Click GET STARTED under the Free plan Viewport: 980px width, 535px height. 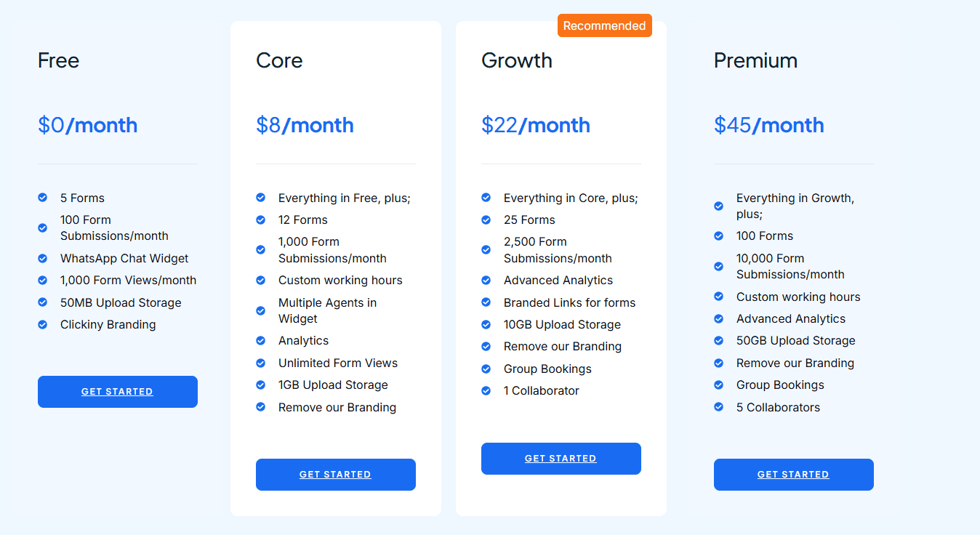tap(117, 391)
